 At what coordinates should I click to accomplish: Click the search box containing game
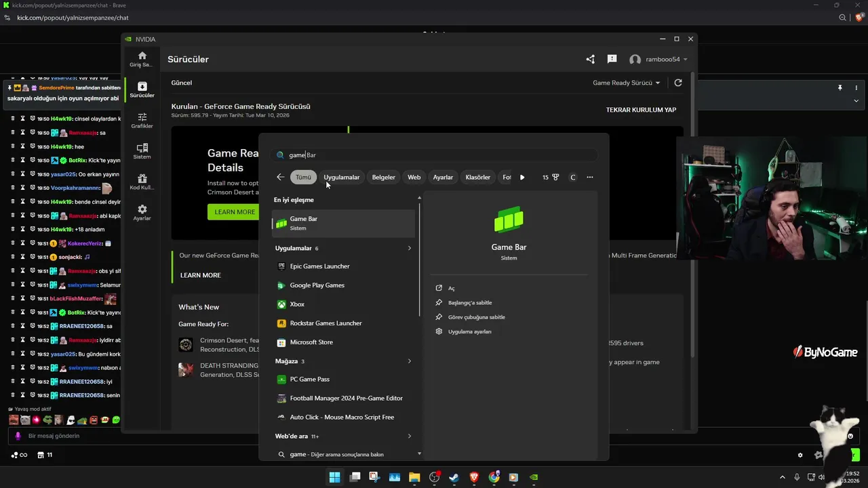434,155
